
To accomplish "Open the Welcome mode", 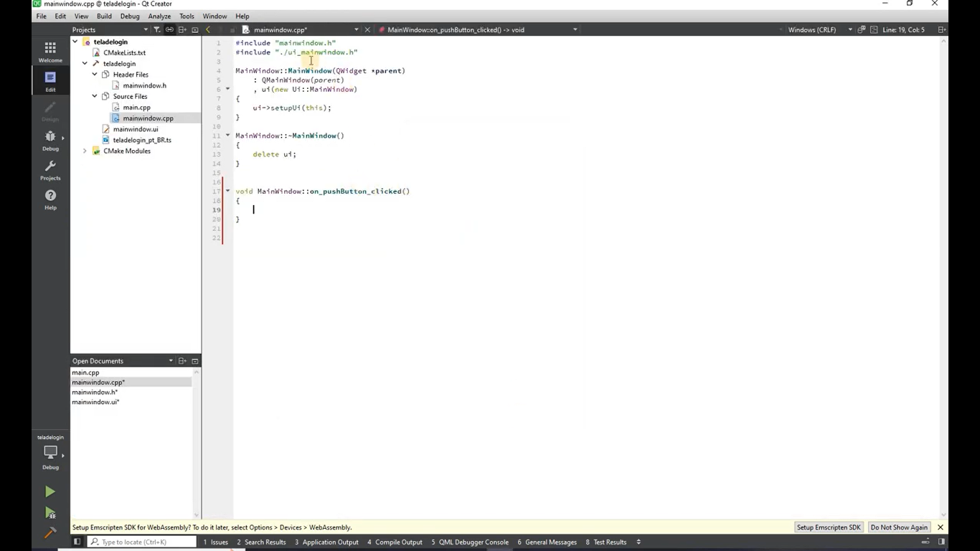I will point(50,51).
